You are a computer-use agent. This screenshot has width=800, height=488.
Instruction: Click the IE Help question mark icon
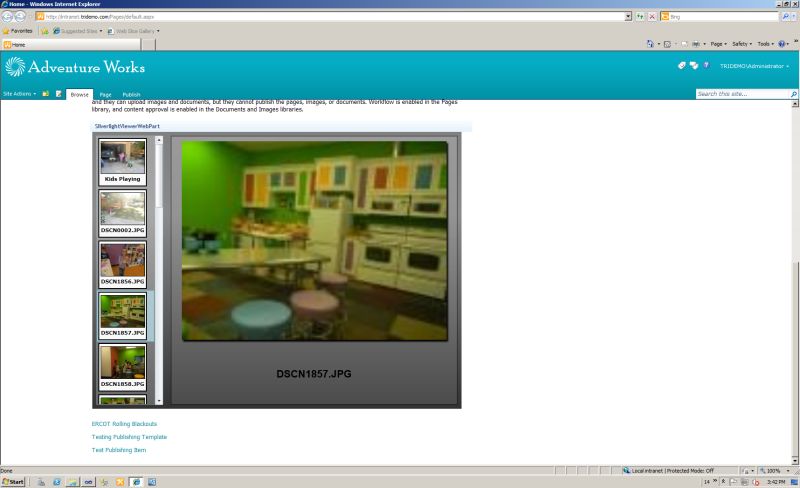[782, 44]
